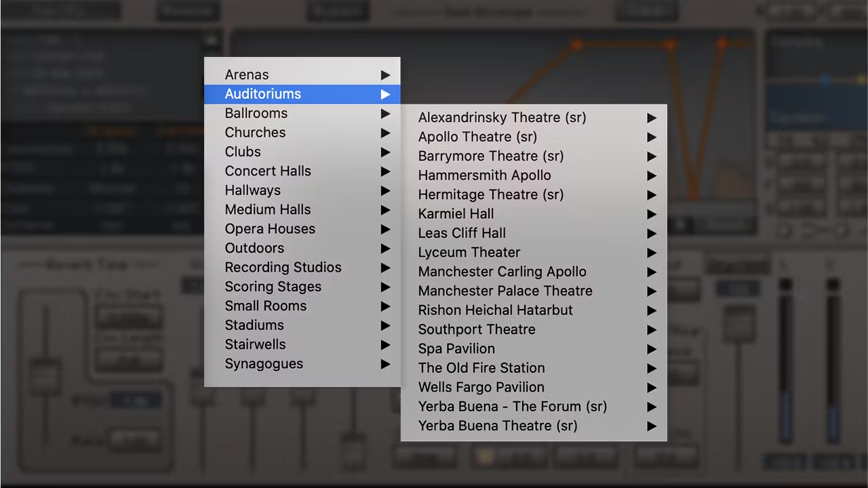
Task: Open the Clubs category
Action: pos(302,152)
